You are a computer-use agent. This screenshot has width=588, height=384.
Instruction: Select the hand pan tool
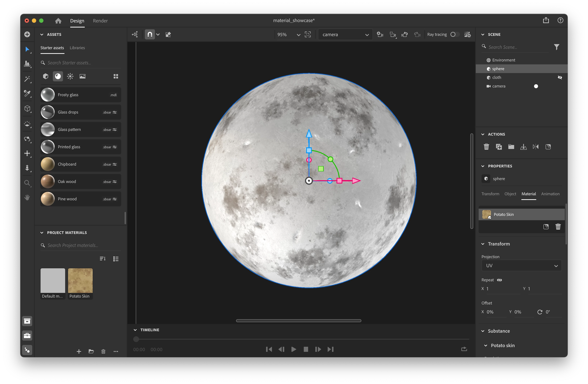point(27,197)
